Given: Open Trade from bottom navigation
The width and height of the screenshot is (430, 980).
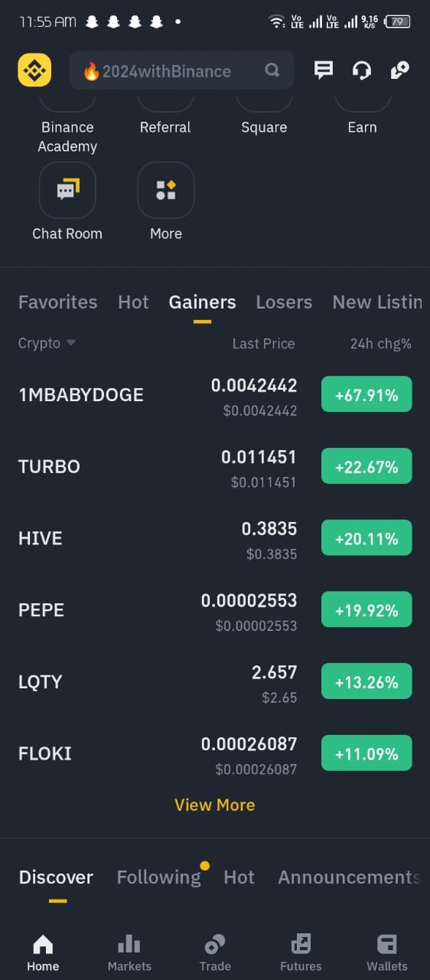Looking at the screenshot, I should [x=215, y=953].
